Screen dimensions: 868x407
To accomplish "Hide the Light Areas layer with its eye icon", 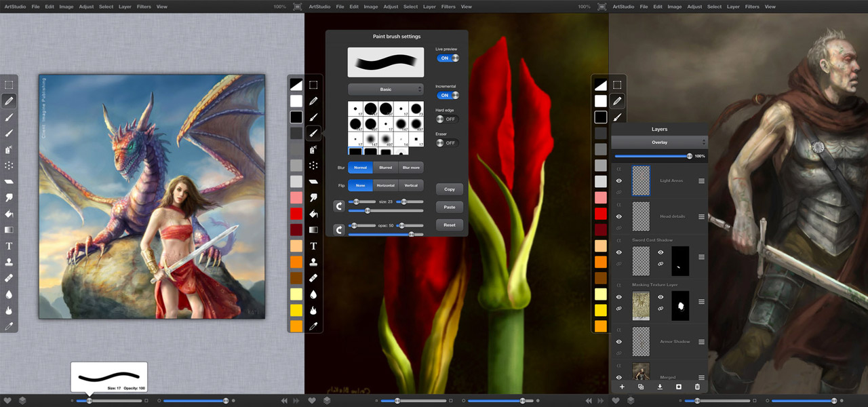I will [x=619, y=181].
